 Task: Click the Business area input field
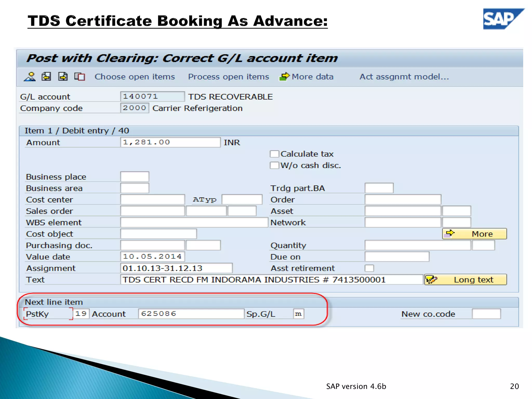pos(135,188)
